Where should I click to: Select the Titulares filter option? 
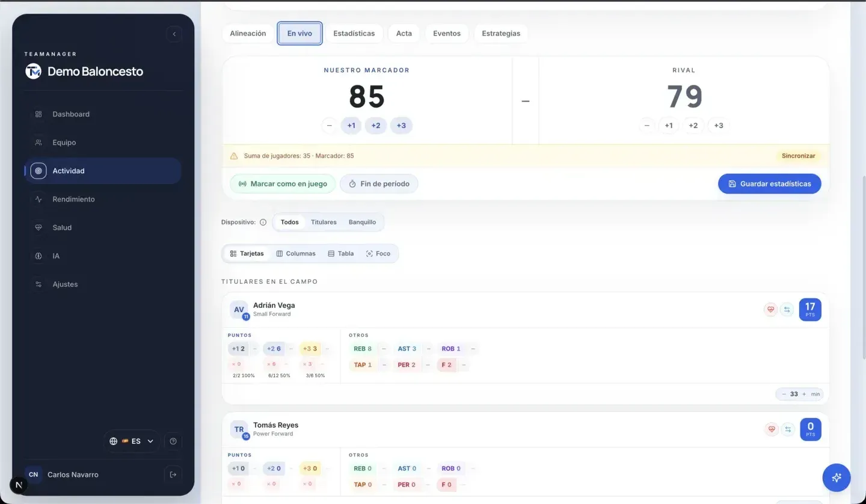(324, 222)
